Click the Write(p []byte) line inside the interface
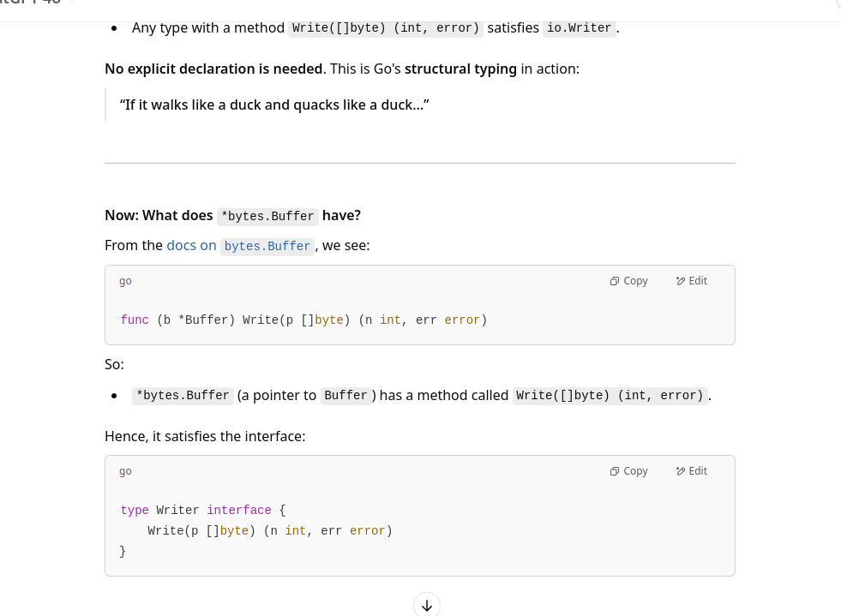Viewport: 841px width, 616px height. (x=269, y=531)
